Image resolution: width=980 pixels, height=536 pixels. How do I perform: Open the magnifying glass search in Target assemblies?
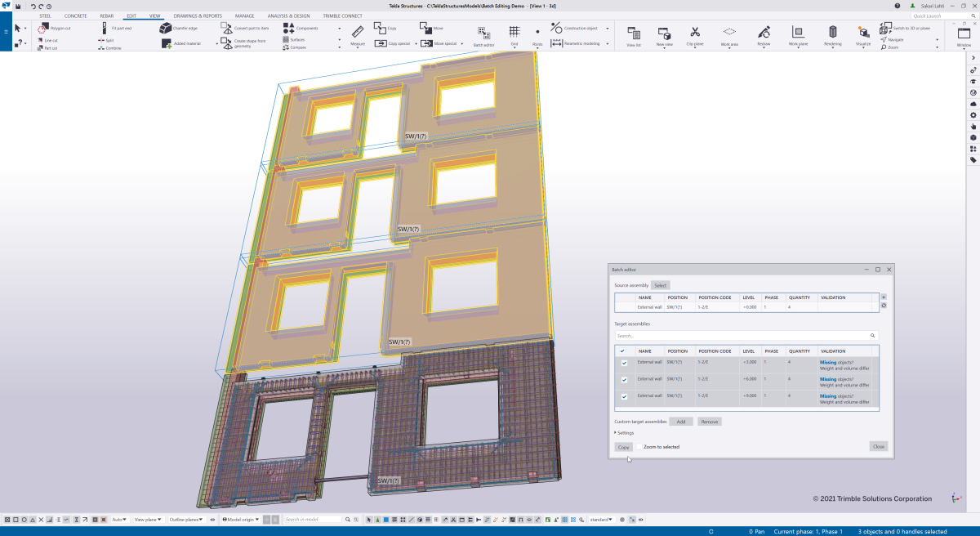(x=873, y=335)
